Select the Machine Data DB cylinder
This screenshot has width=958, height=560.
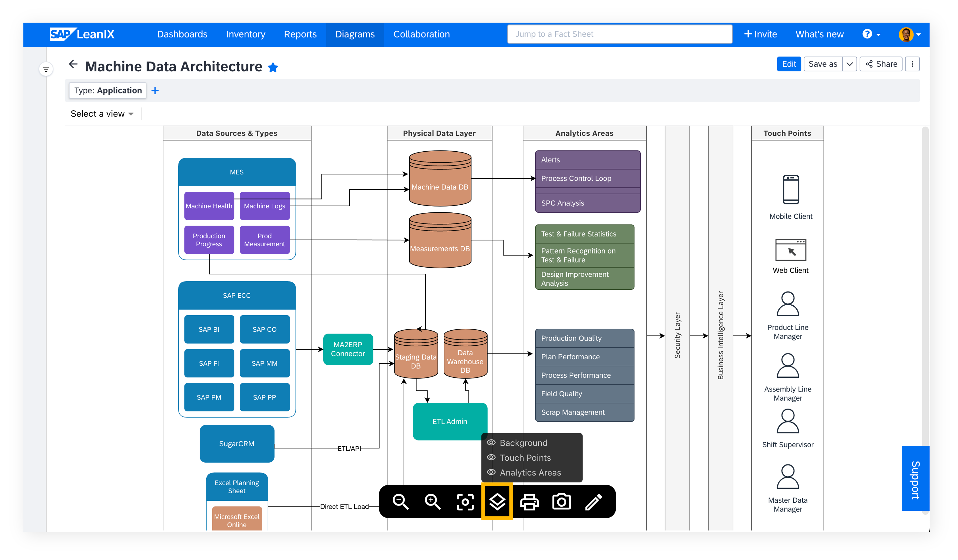(x=440, y=178)
